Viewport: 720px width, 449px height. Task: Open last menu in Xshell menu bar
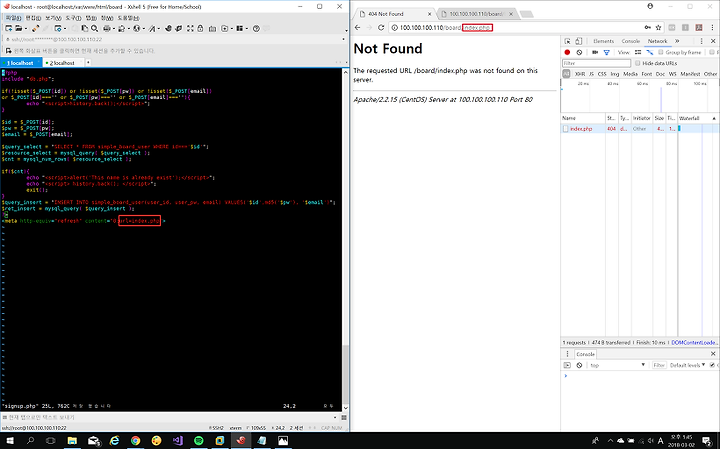[x=128, y=18]
